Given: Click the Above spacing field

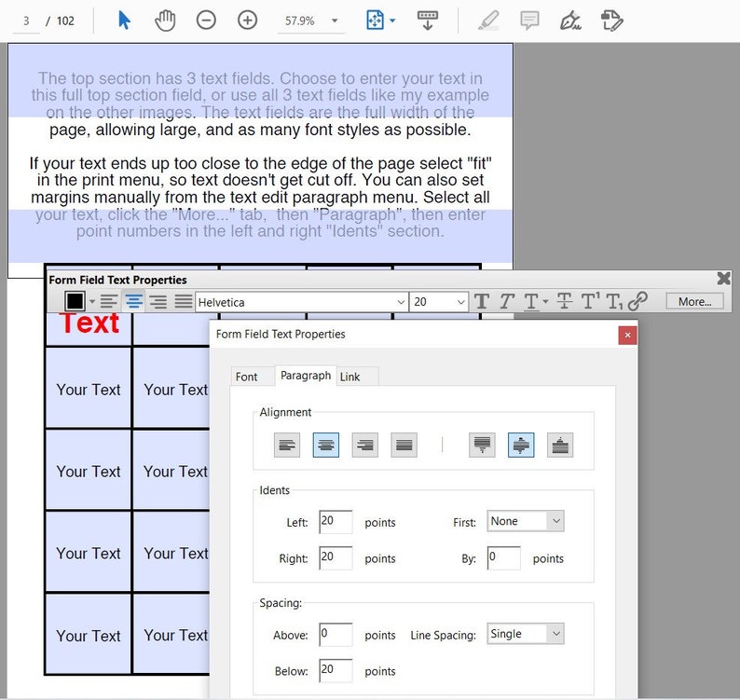Looking at the screenshot, I should pyautogui.click(x=336, y=635).
